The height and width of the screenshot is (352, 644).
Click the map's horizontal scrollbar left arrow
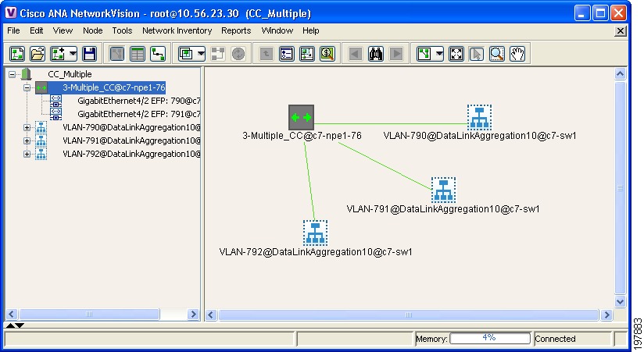click(211, 315)
